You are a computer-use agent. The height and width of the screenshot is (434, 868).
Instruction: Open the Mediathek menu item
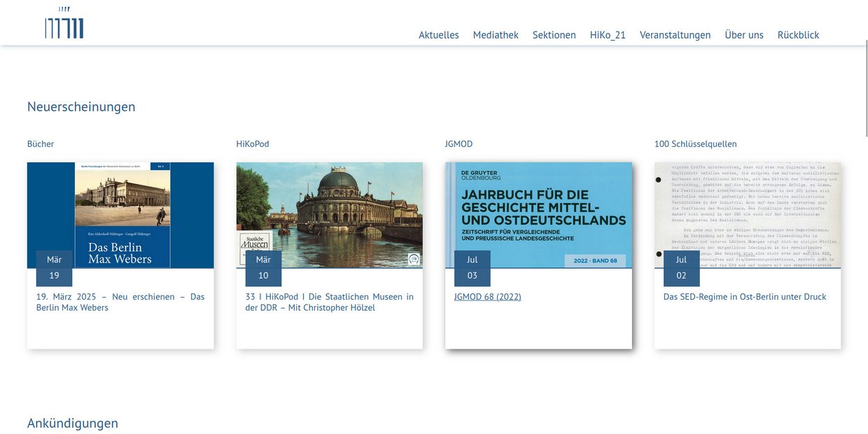496,34
